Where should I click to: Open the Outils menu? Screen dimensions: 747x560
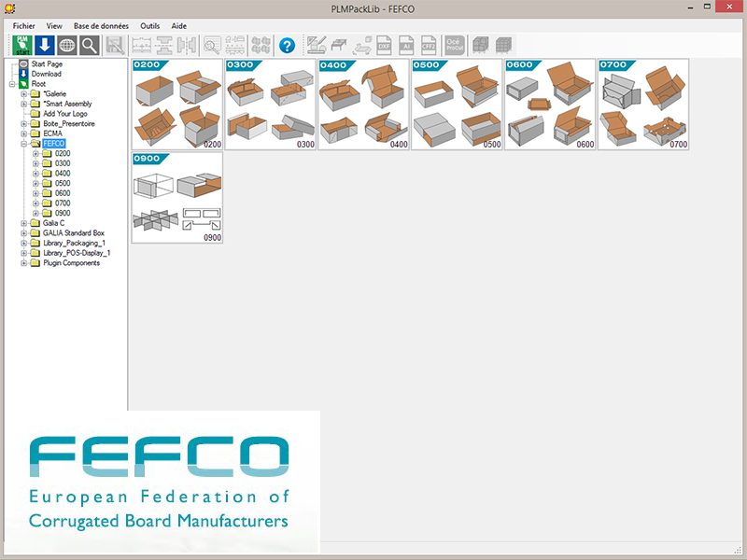click(150, 26)
